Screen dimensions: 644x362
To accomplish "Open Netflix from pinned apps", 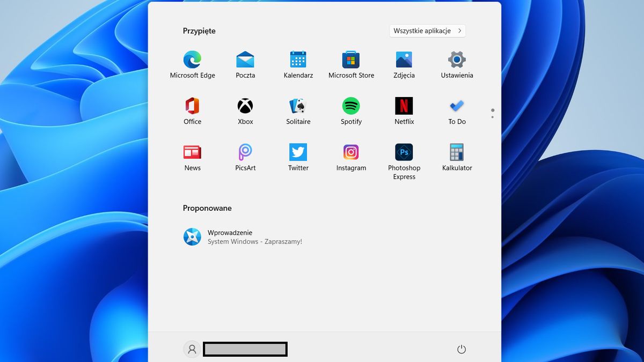I will [404, 107].
